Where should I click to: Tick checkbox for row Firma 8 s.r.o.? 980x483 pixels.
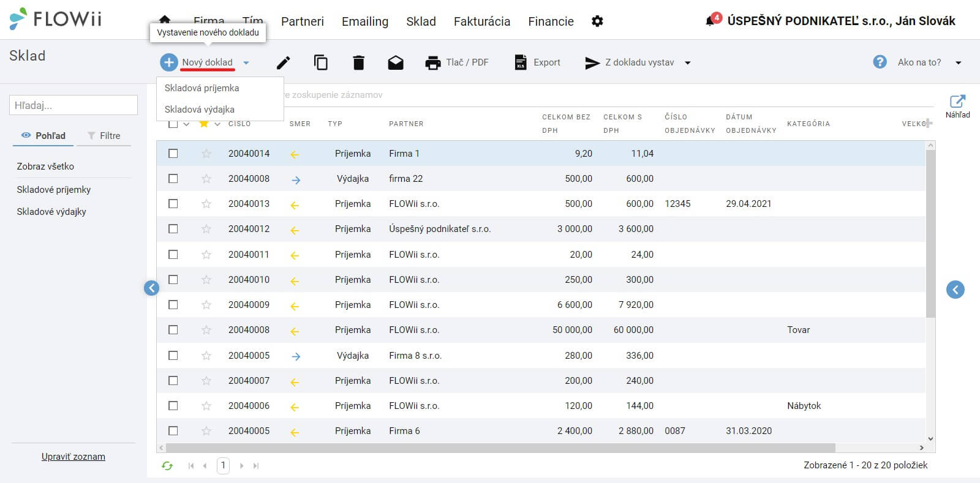point(173,356)
